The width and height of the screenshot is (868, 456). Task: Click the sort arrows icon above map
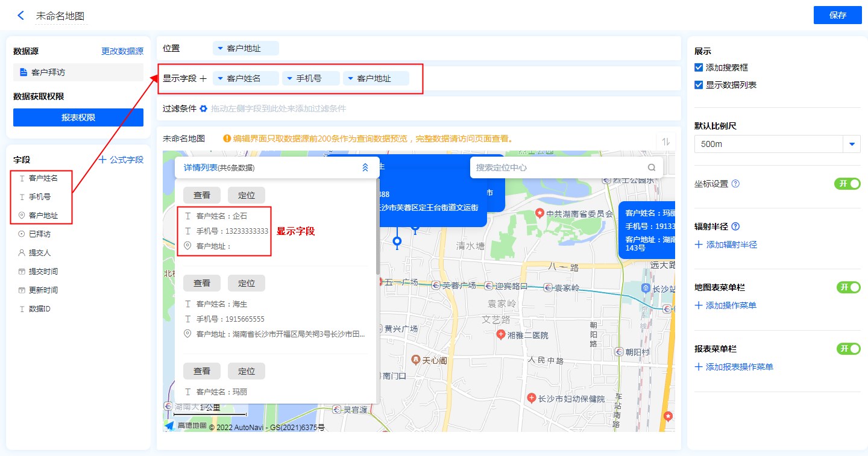pos(666,142)
